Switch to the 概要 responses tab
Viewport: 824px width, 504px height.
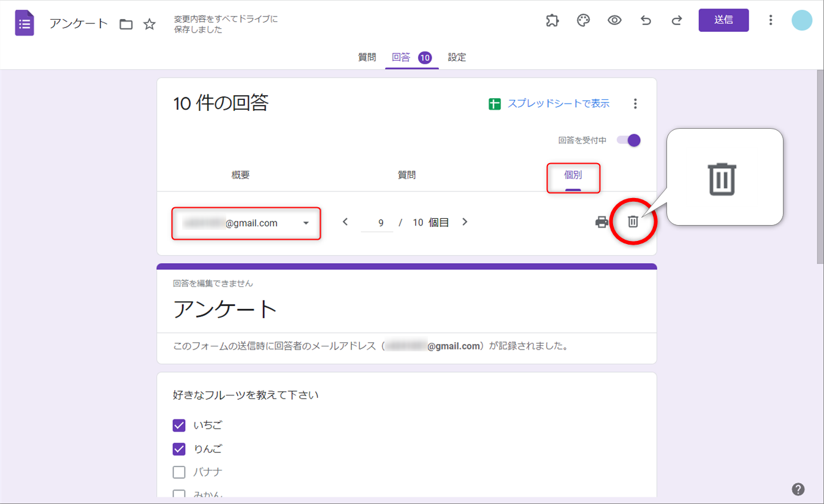pyautogui.click(x=240, y=175)
